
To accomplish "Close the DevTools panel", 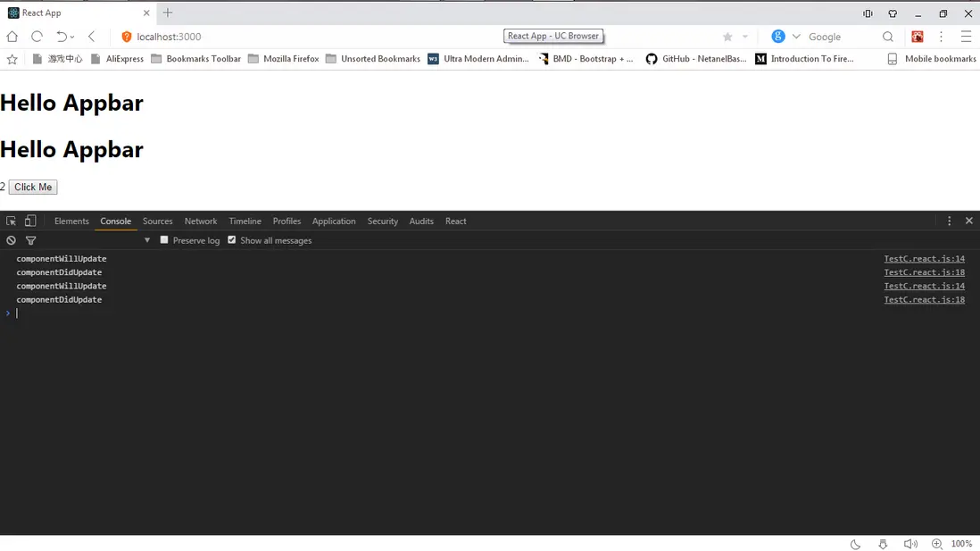I will coord(969,221).
